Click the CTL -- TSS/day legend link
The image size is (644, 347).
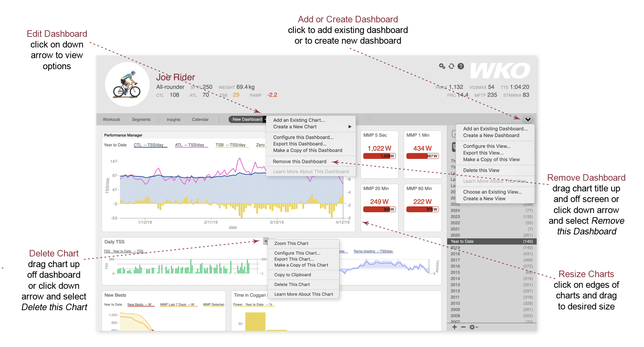(150, 145)
